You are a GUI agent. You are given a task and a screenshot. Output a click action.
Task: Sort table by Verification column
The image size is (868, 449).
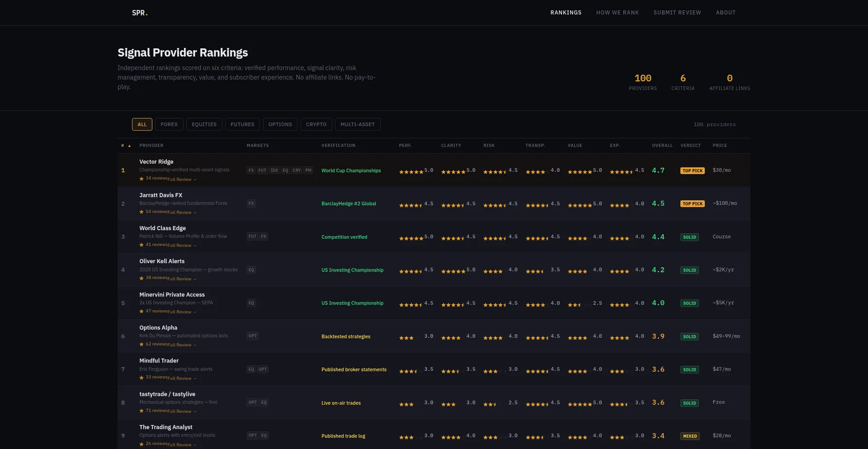pyautogui.click(x=338, y=146)
